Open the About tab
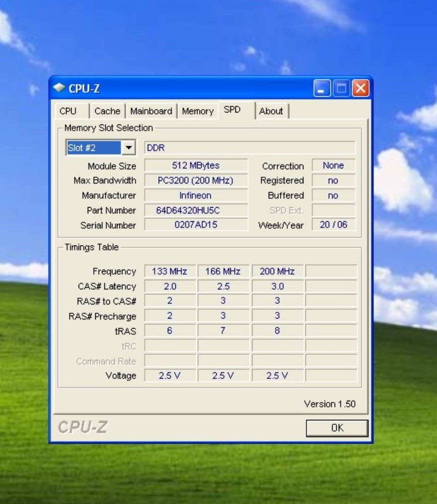The height and width of the screenshot is (504, 437). (271, 111)
